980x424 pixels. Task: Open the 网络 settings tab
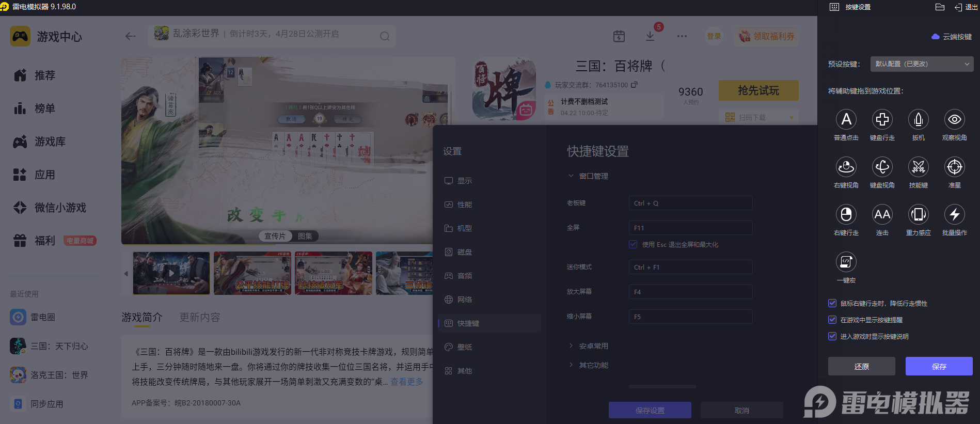coord(489,300)
